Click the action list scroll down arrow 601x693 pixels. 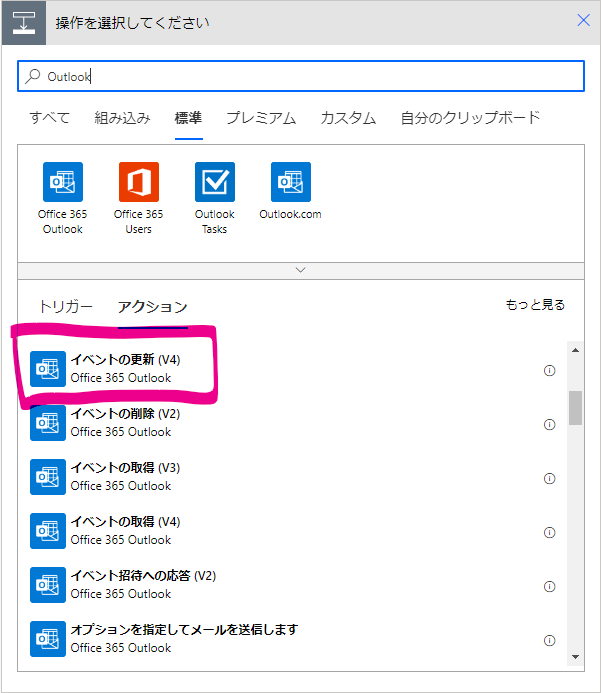[575, 657]
